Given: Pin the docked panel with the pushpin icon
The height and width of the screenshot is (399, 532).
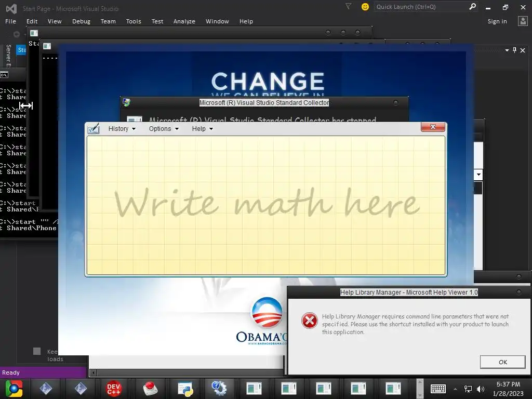Looking at the screenshot, I should [515, 50].
